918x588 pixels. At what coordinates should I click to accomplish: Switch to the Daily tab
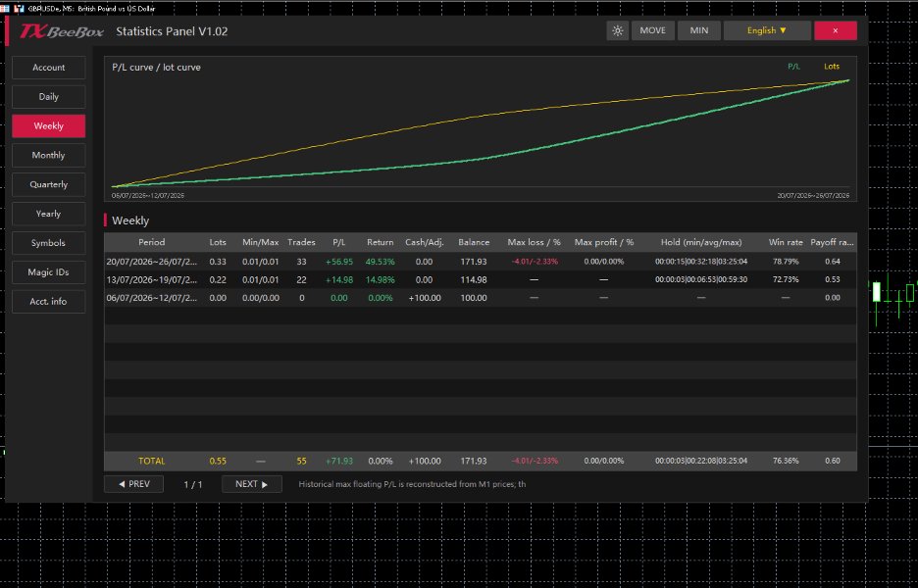[x=49, y=97]
